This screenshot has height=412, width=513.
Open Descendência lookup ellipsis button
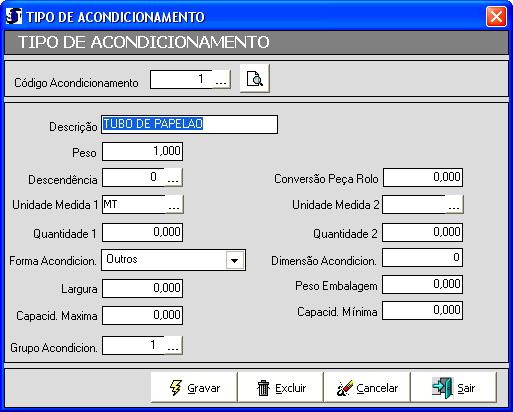174,177
